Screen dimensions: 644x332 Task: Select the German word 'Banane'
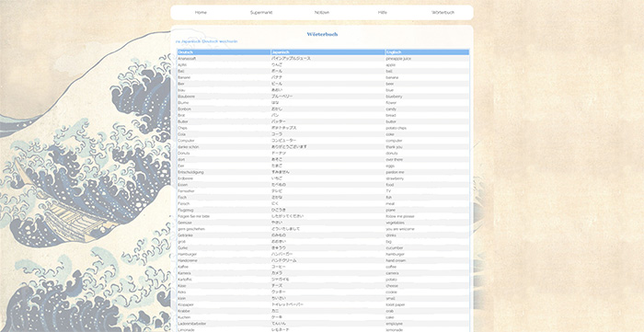coord(184,77)
